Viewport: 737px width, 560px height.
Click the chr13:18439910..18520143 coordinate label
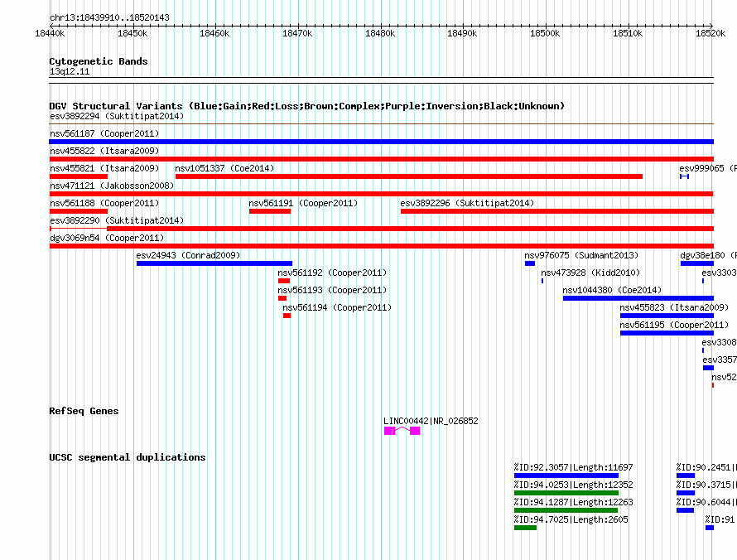click(x=109, y=18)
